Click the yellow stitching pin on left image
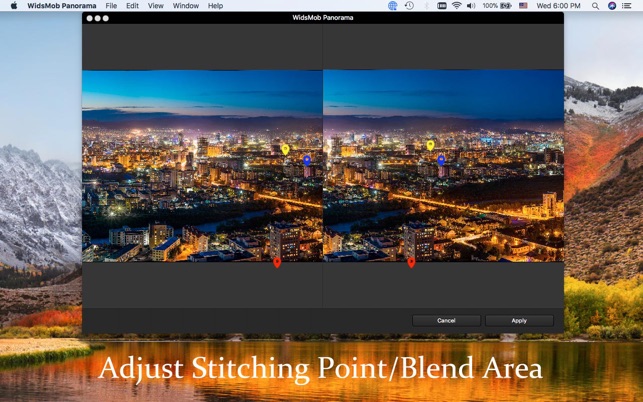 [x=285, y=149]
